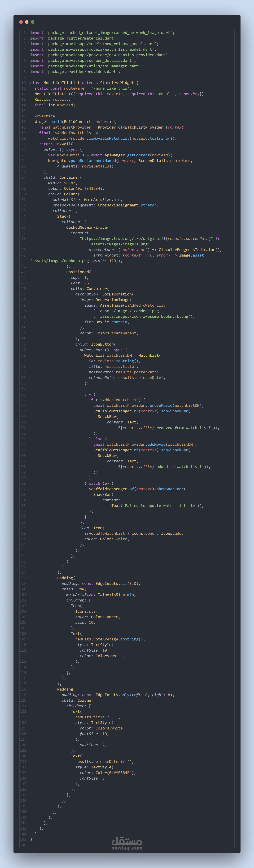Image resolution: width=254 pixels, height=868 pixels.
Task: Select the new_release_model.dart import line
Action: click(94, 44)
